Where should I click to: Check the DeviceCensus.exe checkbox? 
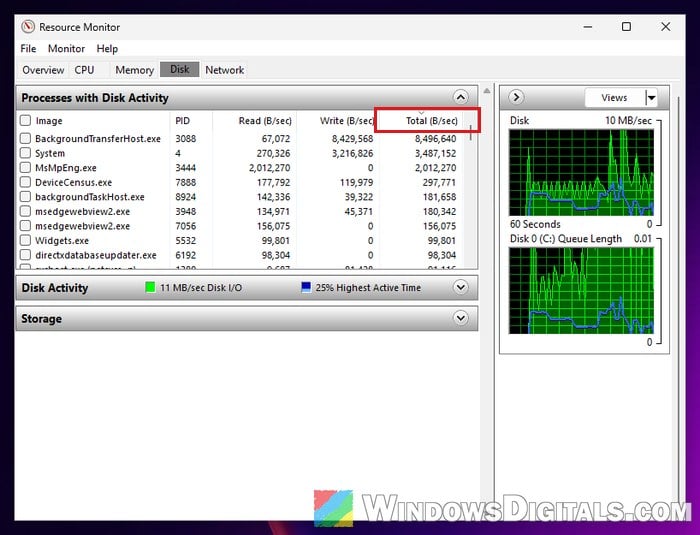point(25,182)
